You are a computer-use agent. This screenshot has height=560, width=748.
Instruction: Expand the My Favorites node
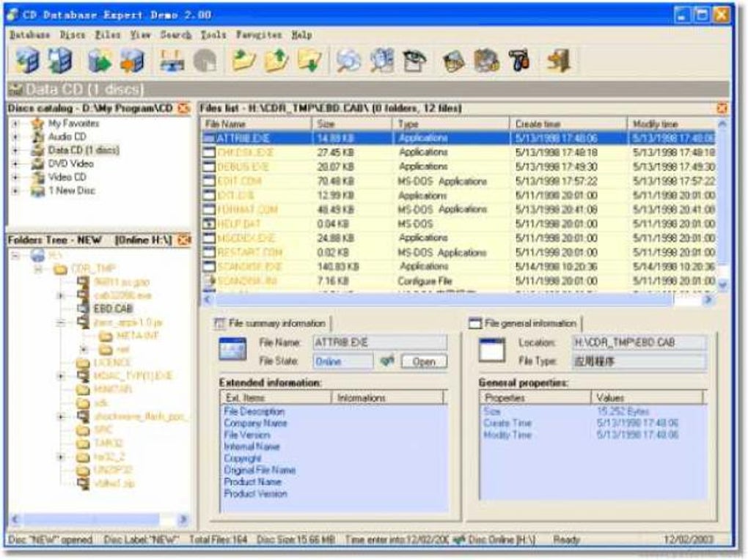tap(15, 124)
